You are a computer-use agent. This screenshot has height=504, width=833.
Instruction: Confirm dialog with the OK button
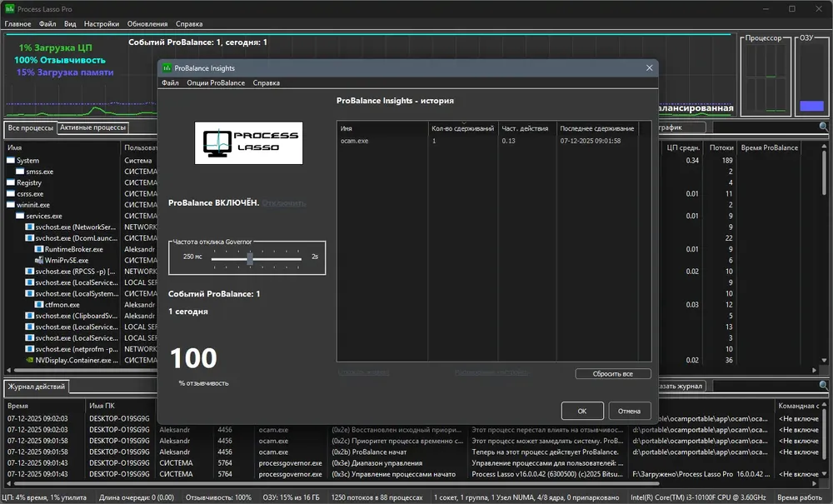click(582, 411)
